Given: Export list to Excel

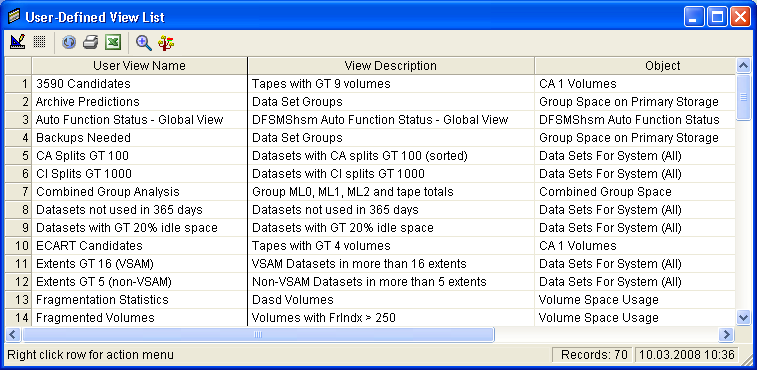Looking at the screenshot, I should pyautogui.click(x=113, y=43).
